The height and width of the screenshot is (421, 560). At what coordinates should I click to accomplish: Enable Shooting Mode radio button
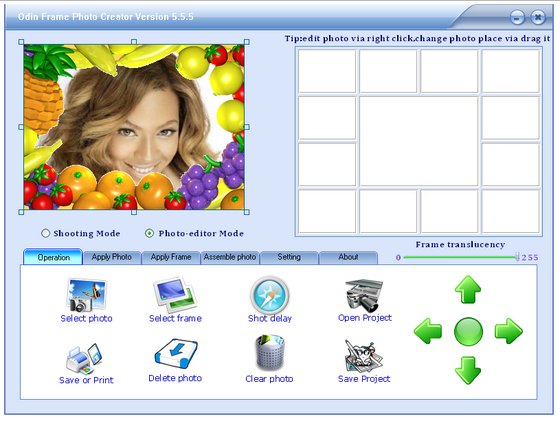tap(45, 233)
